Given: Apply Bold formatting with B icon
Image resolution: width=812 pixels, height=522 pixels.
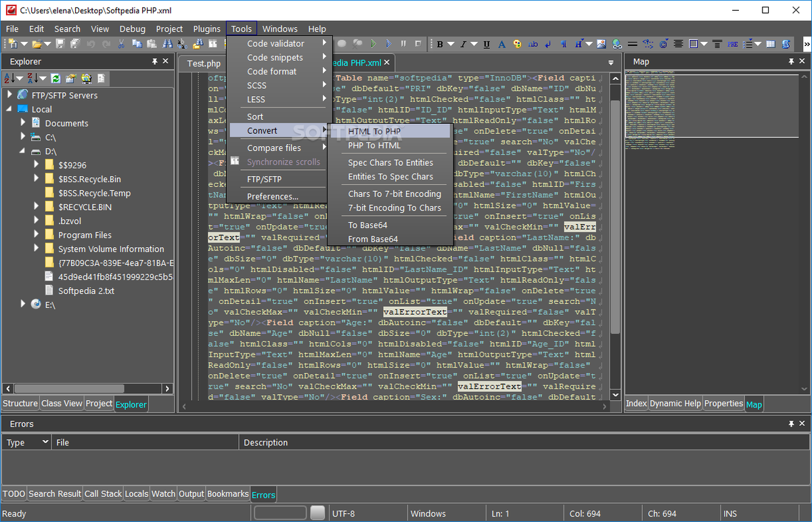Looking at the screenshot, I should [x=440, y=44].
